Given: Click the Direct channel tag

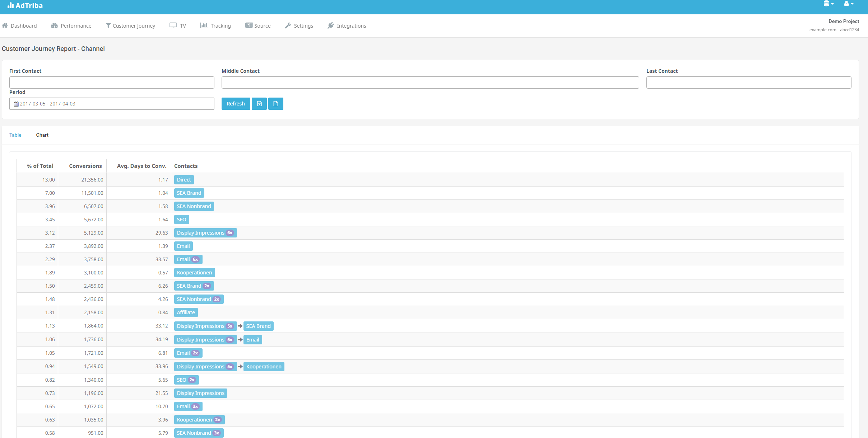Looking at the screenshot, I should (184, 180).
